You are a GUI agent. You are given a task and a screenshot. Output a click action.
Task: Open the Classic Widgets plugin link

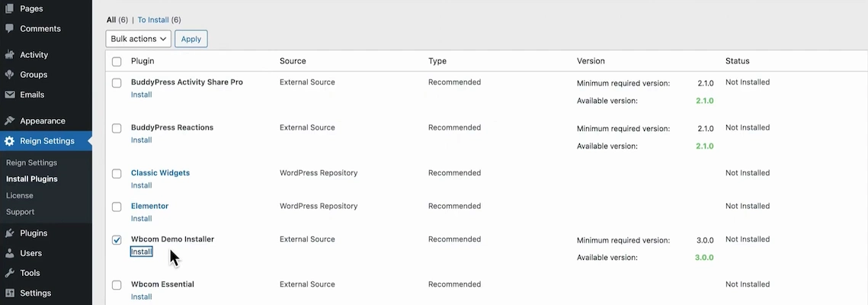160,173
